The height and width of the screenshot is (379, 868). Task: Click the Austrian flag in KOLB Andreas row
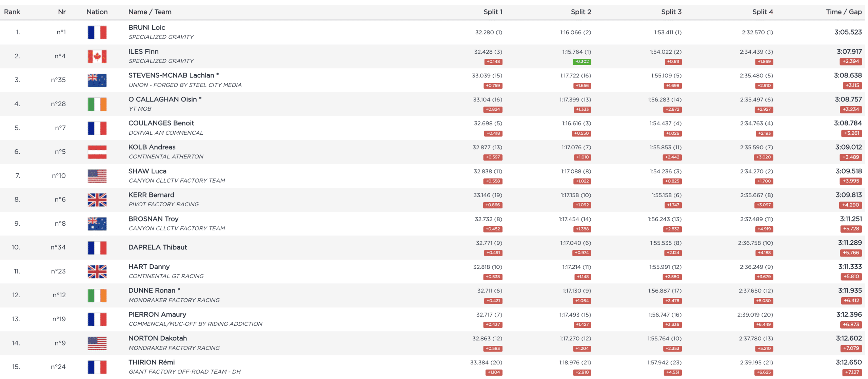coord(97,152)
